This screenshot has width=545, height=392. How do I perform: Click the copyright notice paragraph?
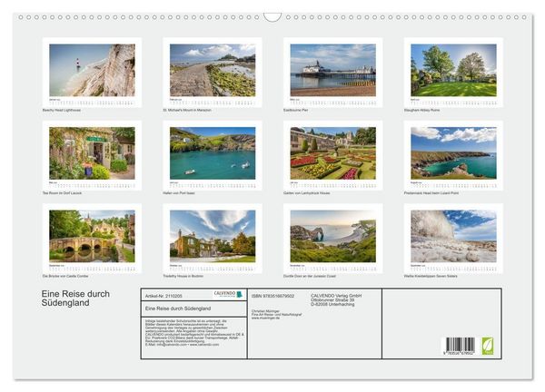pyautogui.click(x=194, y=333)
